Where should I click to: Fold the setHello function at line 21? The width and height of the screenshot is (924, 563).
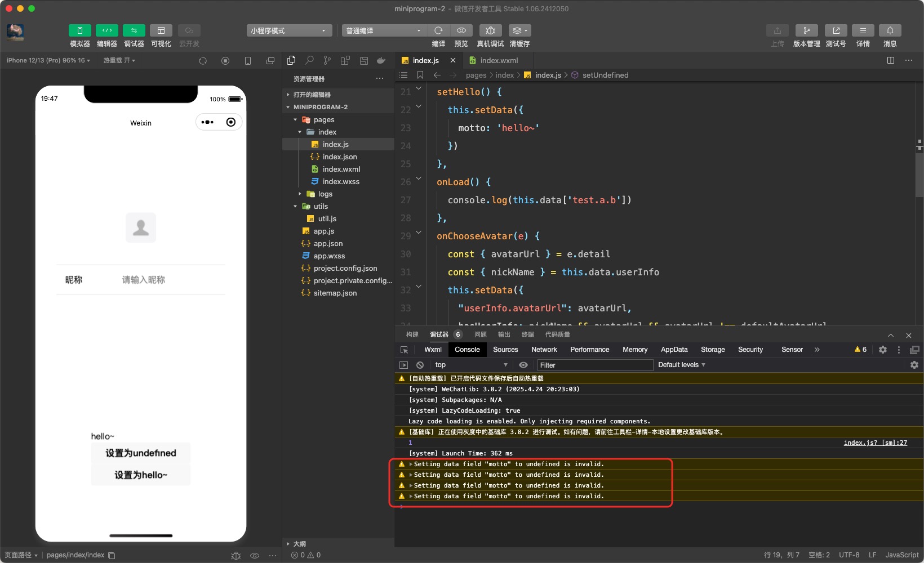coord(419,88)
